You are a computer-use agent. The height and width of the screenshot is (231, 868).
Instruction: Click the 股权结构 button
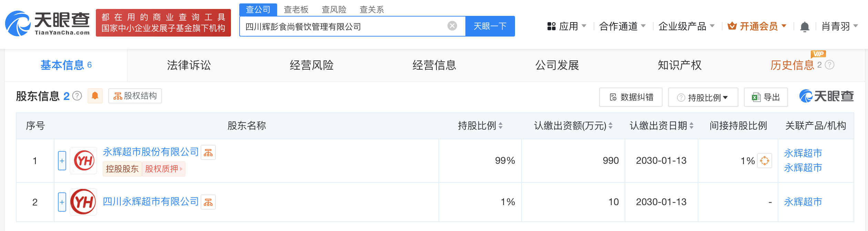pyautogui.click(x=135, y=96)
